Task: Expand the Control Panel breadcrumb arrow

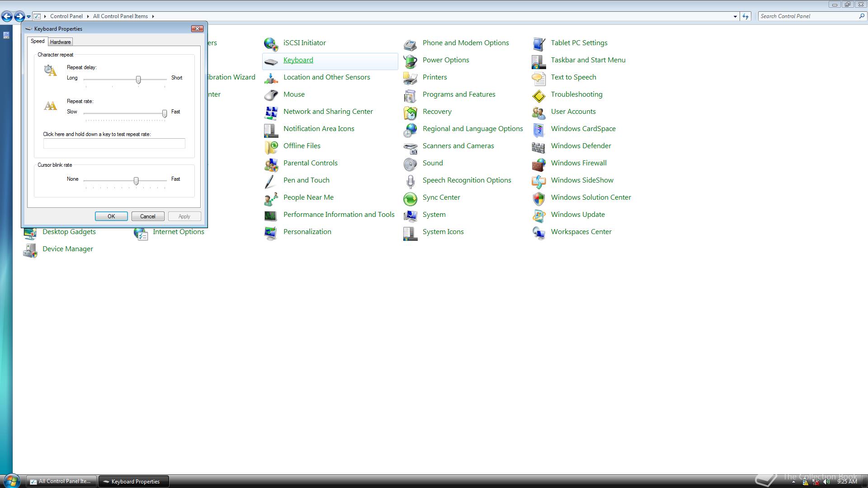Action: pyautogui.click(x=88, y=16)
